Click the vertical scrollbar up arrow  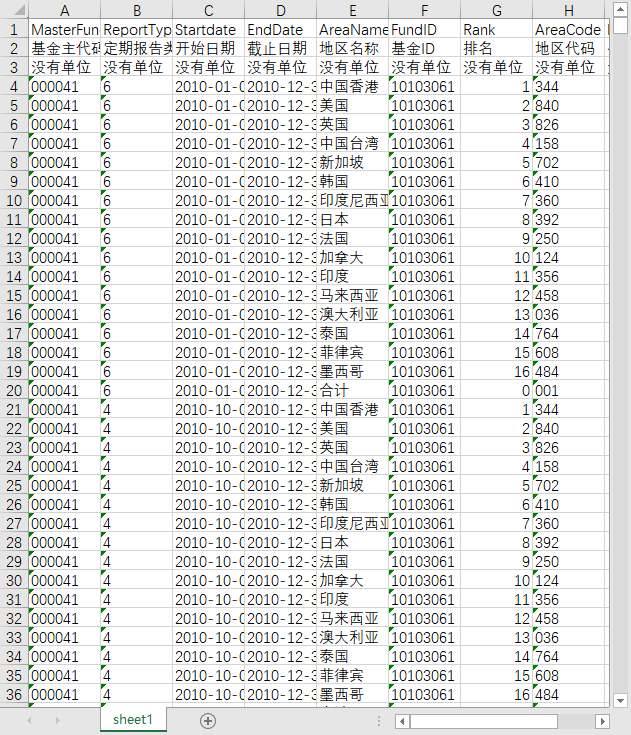620,9
